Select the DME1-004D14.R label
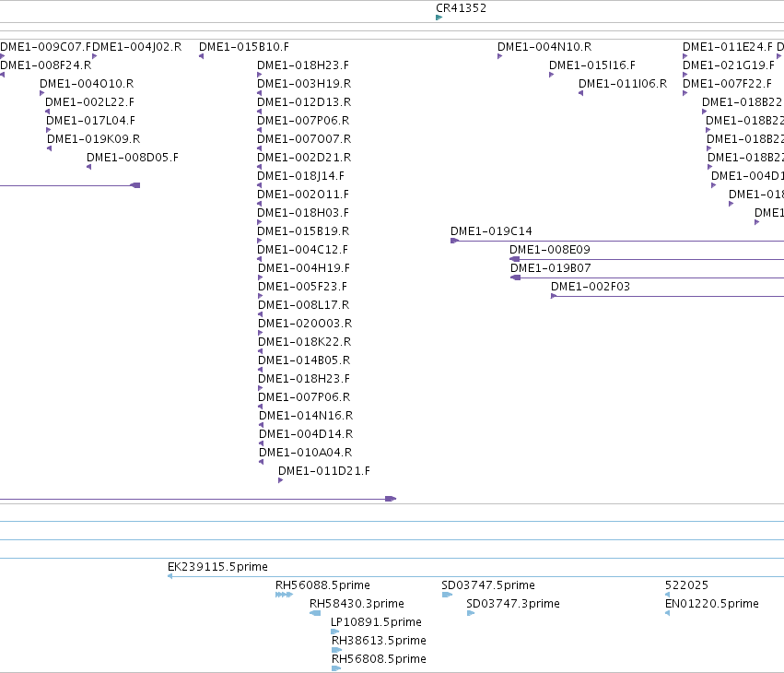Image resolution: width=784 pixels, height=673 pixels. (306, 434)
